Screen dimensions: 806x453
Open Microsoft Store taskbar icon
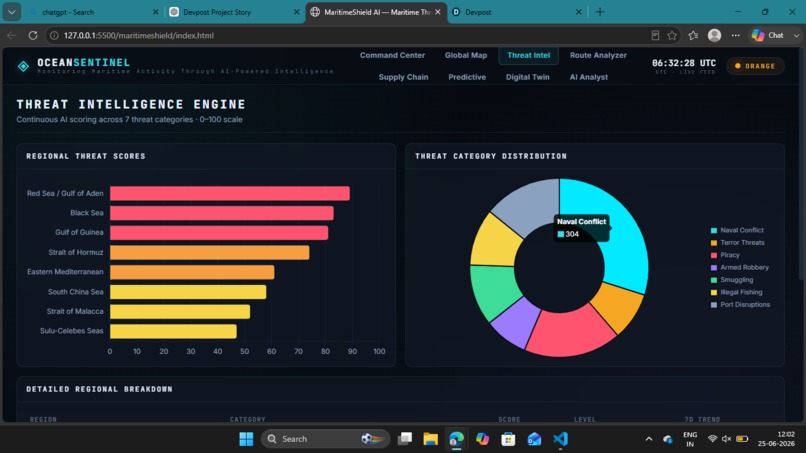click(x=508, y=439)
